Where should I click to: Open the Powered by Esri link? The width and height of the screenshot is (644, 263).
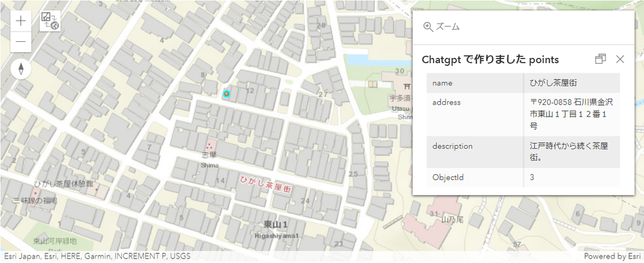click(x=614, y=256)
